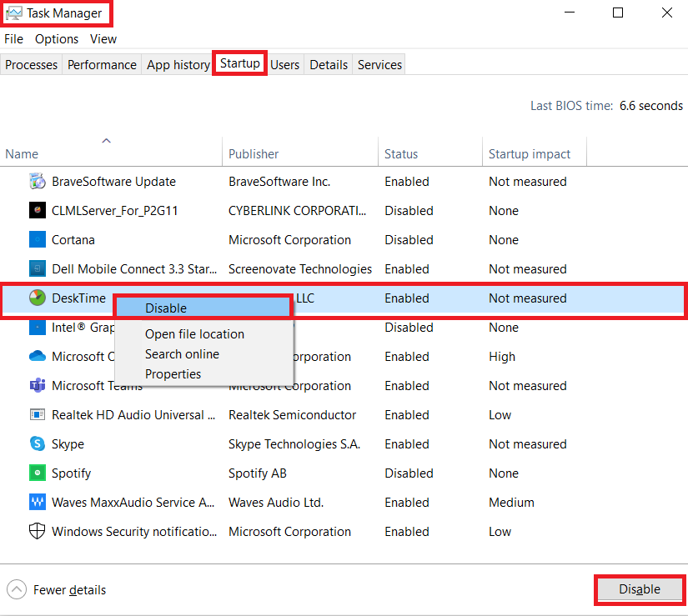Select the DeskTime row name
The width and height of the screenshot is (688, 616).
[x=78, y=298]
